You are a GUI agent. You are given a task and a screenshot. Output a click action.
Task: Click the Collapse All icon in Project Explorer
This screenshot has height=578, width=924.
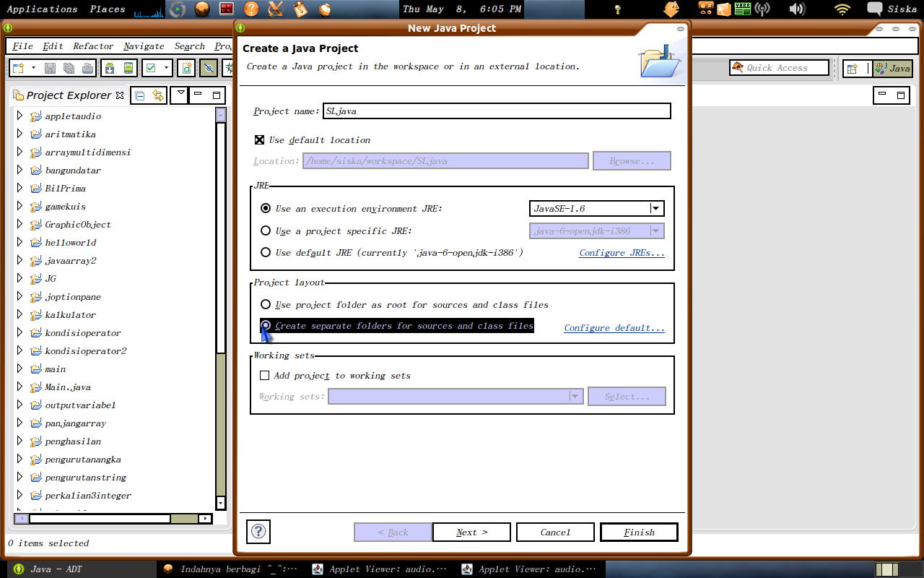point(139,95)
